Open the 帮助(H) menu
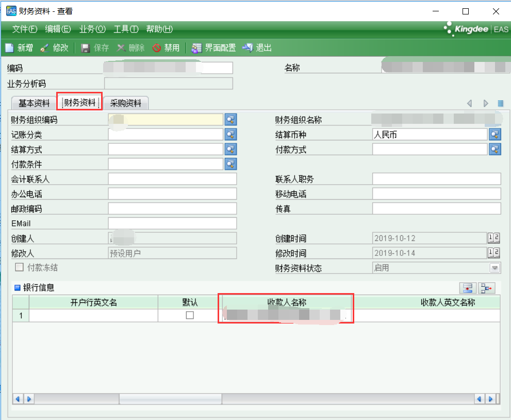511x420 pixels. tap(159, 29)
